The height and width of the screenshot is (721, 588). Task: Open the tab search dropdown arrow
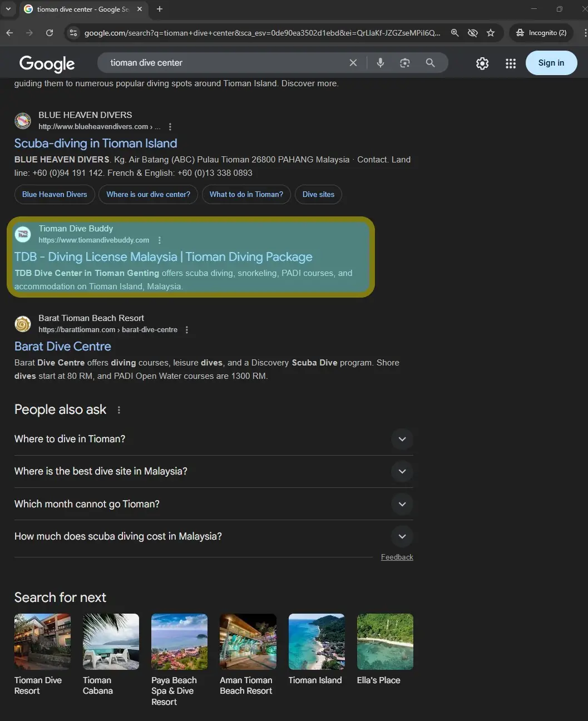pos(8,9)
